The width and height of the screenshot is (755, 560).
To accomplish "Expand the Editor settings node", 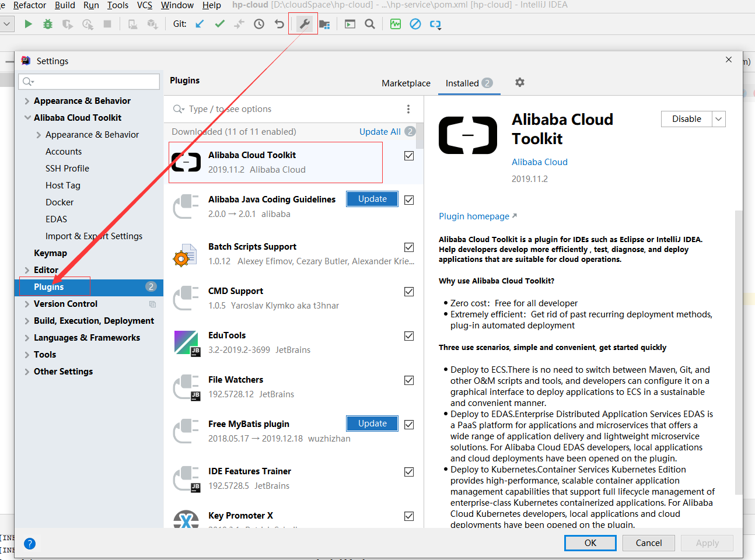I will 27,270.
